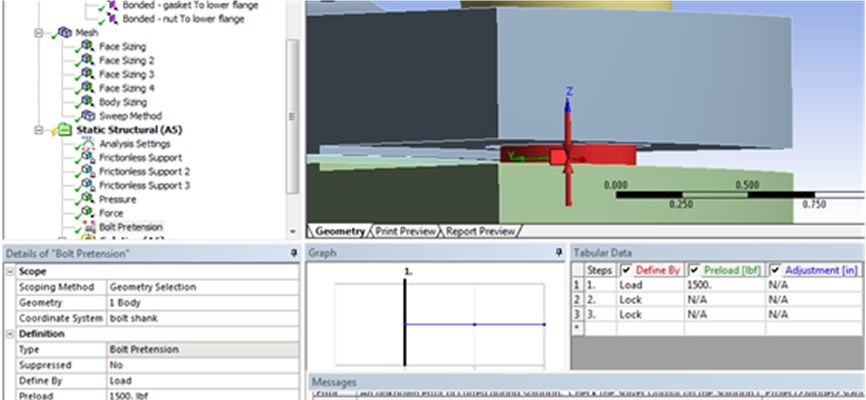Image resolution: width=866 pixels, height=400 pixels.
Task: Click the step 1 marker line in Graph
Action: point(405,322)
